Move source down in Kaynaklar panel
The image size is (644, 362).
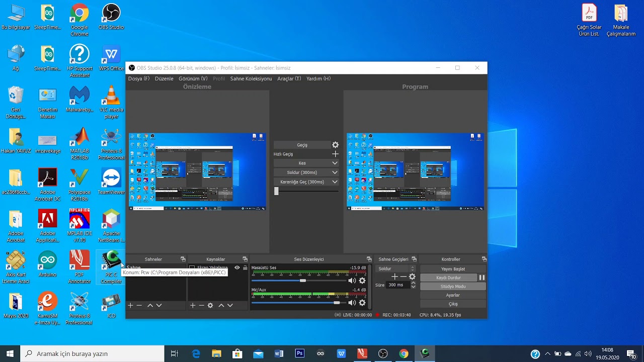[x=230, y=305]
